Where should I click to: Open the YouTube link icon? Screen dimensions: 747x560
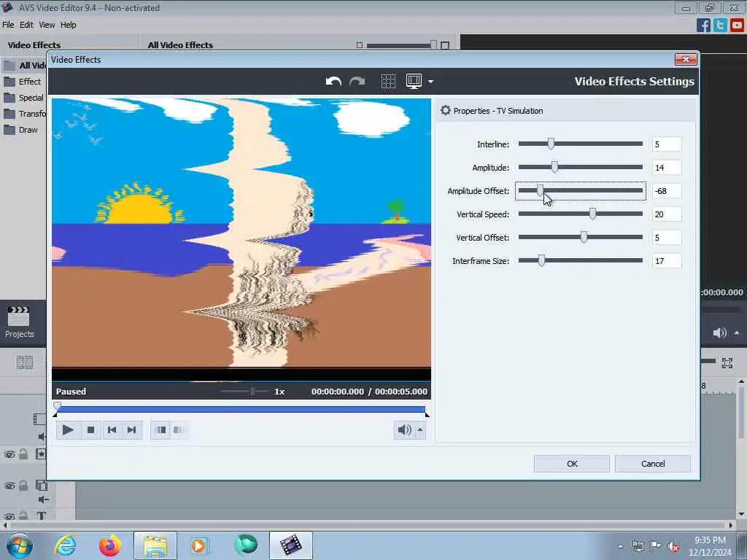pos(737,25)
